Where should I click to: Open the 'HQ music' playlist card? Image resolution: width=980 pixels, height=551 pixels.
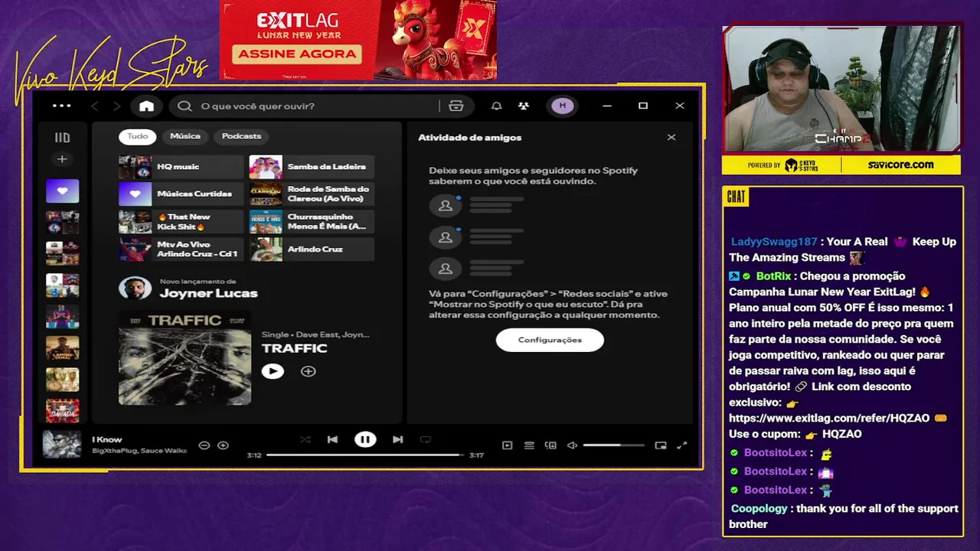[x=181, y=167]
